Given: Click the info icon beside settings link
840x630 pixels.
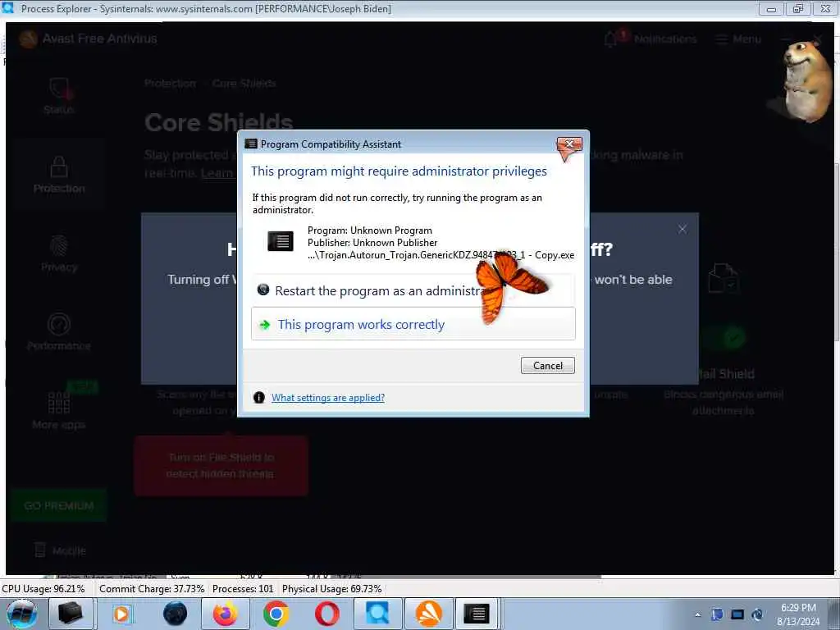Looking at the screenshot, I should click(x=258, y=398).
